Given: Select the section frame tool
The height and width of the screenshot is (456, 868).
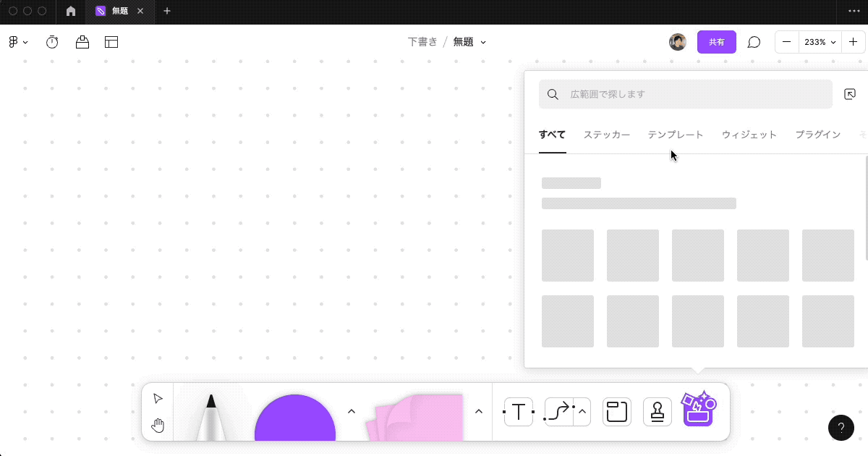Looking at the screenshot, I should click(617, 412).
